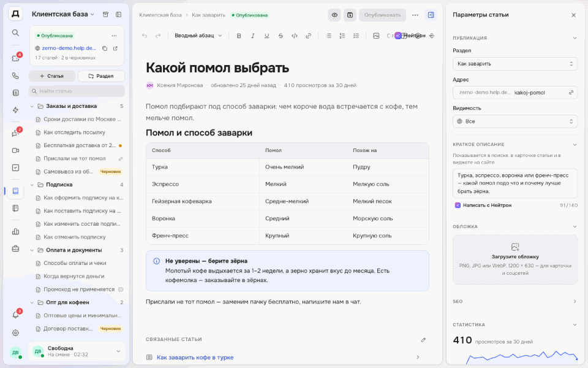
Task: Go to Как заварить breadcrumb
Action: [x=208, y=15]
